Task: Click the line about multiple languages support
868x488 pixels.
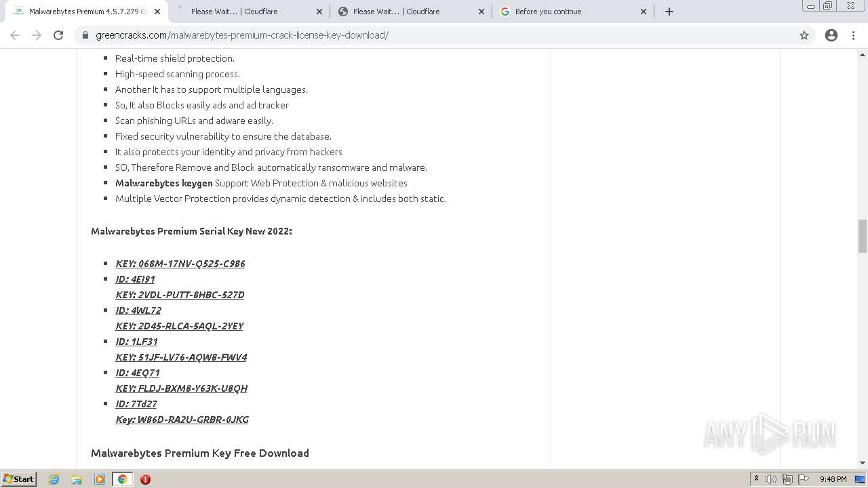Action: [212, 89]
